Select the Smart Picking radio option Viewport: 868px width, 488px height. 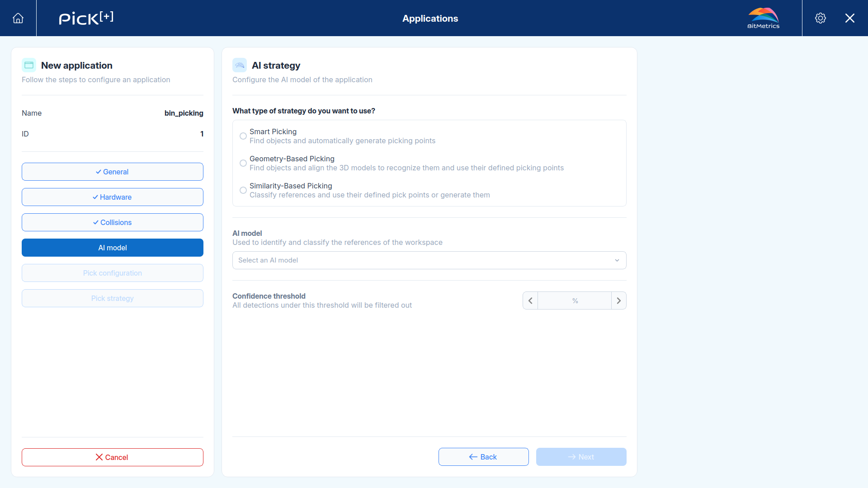coord(243,136)
